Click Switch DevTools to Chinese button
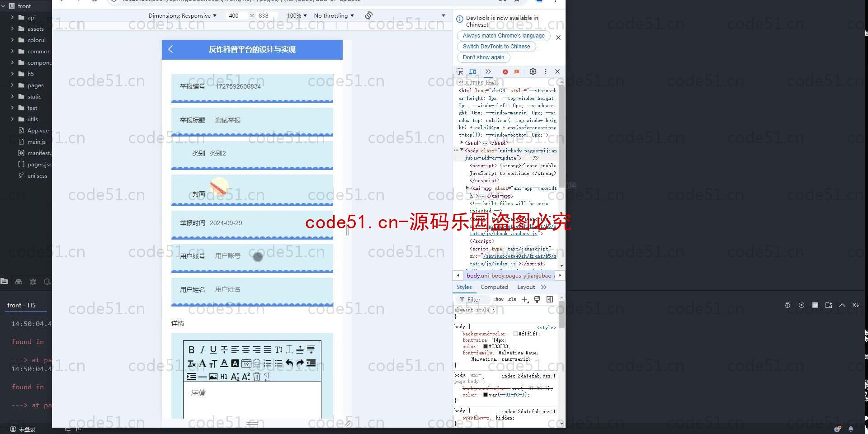The height and width of the screenshot is (434, 868). tap(496, 47)
